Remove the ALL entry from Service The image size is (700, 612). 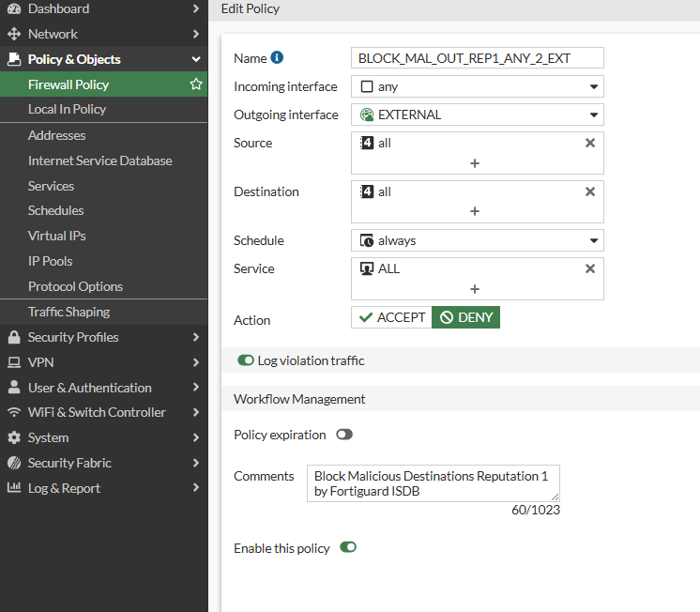[590, 268]
